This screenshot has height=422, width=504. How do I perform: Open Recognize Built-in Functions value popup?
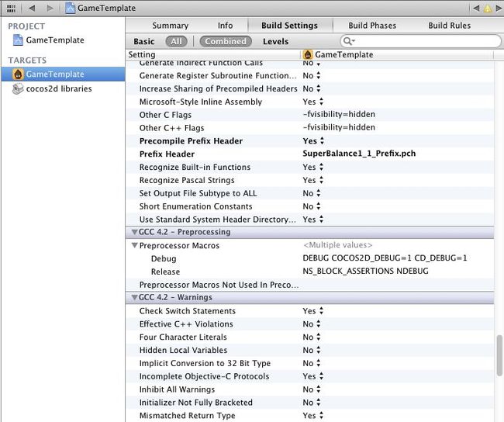click(x=312, y=168)
